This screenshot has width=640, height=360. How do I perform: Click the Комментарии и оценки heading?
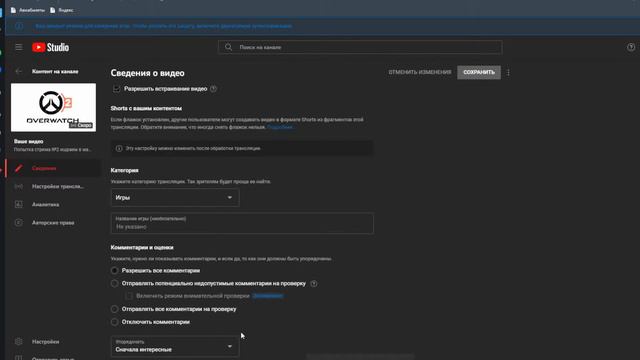tap(142, 247)
